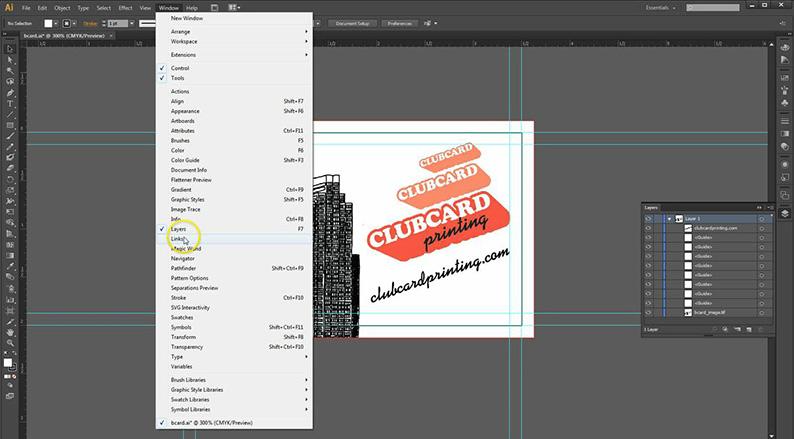Delete selection via Layers panel trash icon
The height and width of the screenshot is (439, 794).
760,330
